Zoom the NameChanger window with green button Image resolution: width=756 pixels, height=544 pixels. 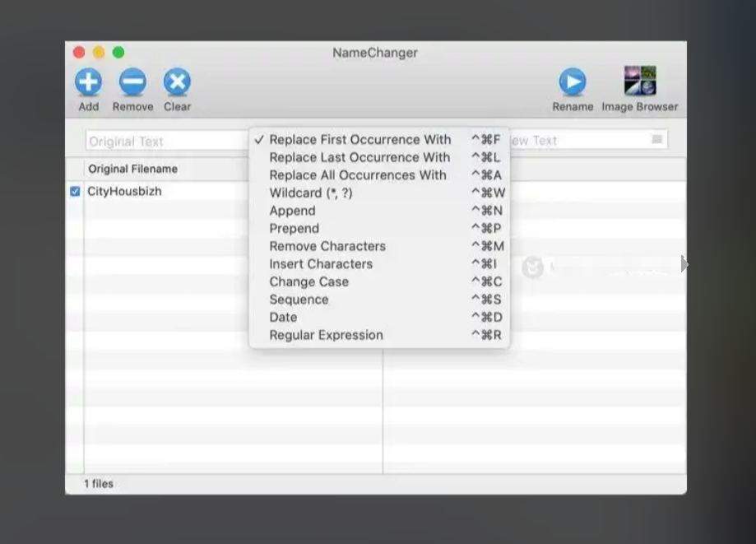click(x=118, y=52)
